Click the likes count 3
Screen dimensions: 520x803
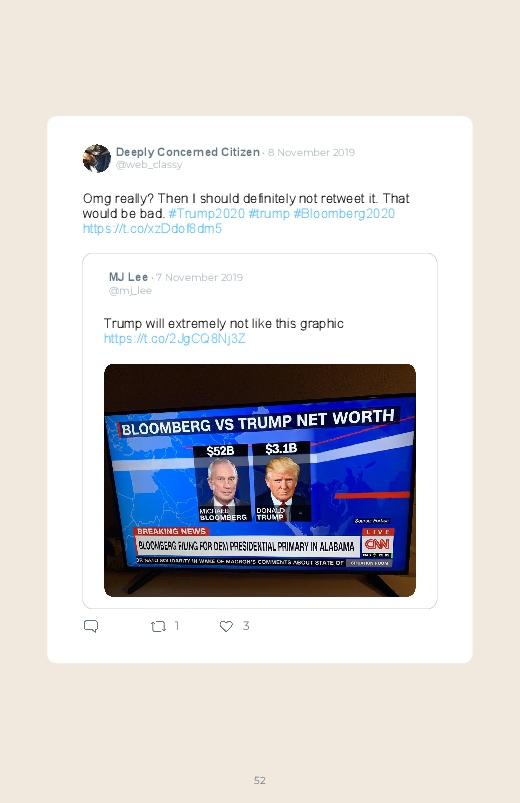coord(246,625)
